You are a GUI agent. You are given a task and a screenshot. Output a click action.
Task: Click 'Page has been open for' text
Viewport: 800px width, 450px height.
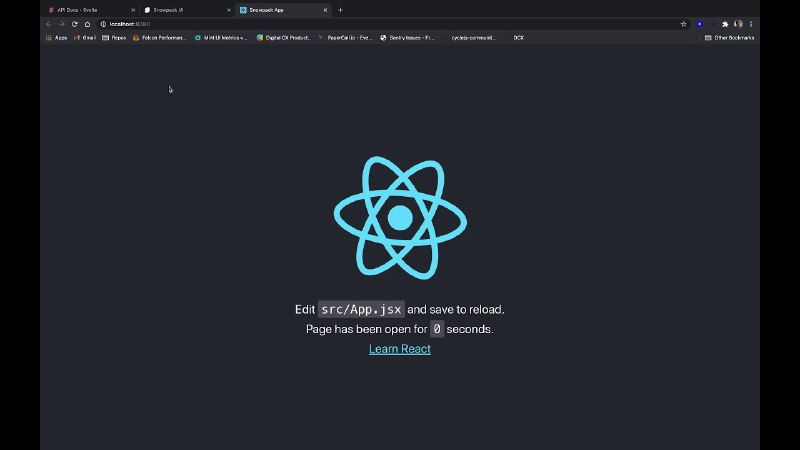click(366, 329)
